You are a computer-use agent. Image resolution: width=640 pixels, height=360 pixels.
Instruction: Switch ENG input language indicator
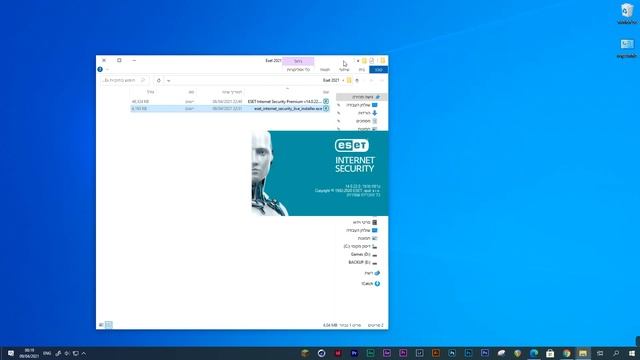[47, 353]
